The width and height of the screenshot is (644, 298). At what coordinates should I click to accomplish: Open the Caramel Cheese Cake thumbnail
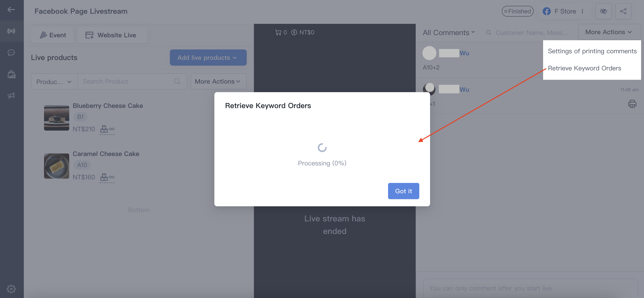point(56,166)
